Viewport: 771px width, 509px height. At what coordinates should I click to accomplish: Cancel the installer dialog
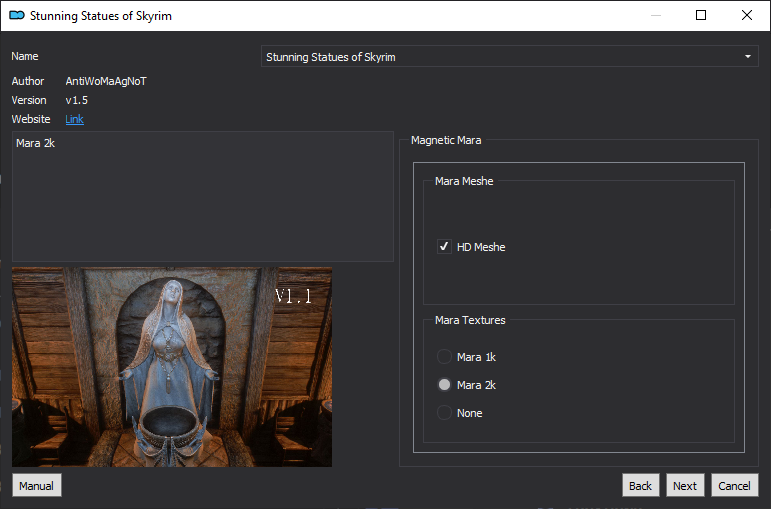click(x=735, y=485)
